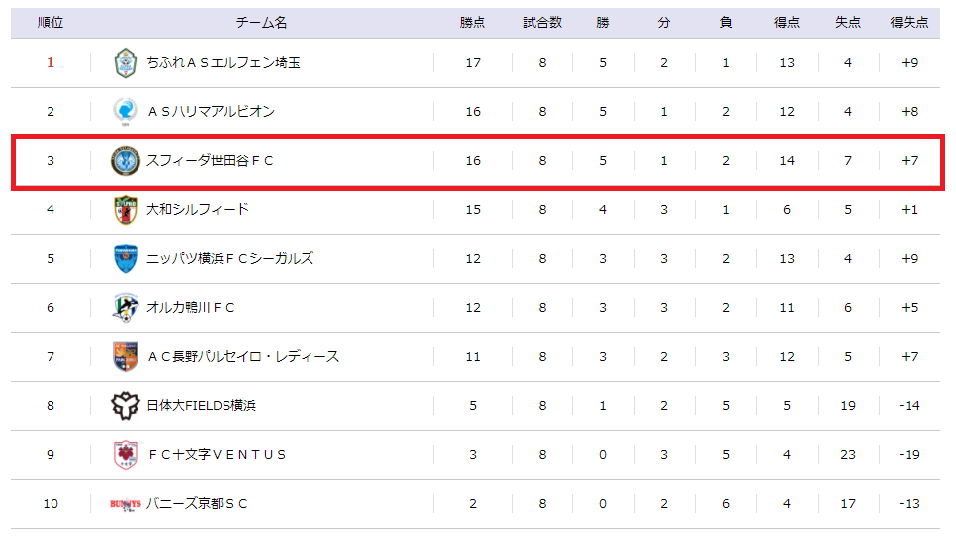This screenshot has height=537, width=956.
Task: Click the オルカ鴨川FC orca logo
Action: (x=126, y=308)
